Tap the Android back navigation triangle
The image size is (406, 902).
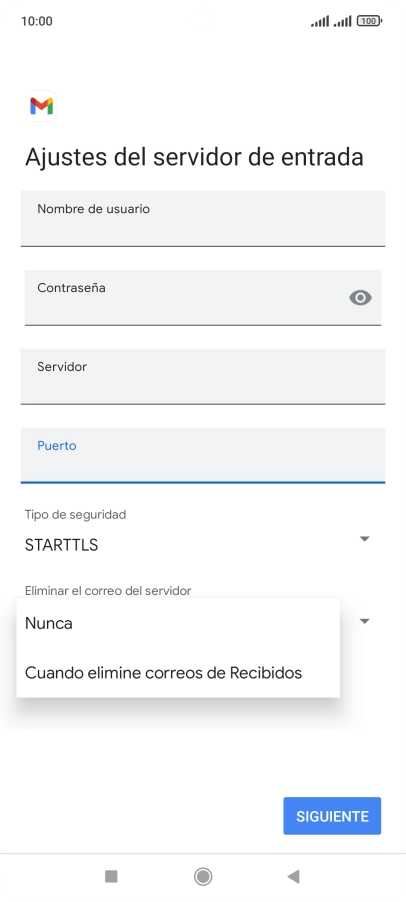pos(293,876)
